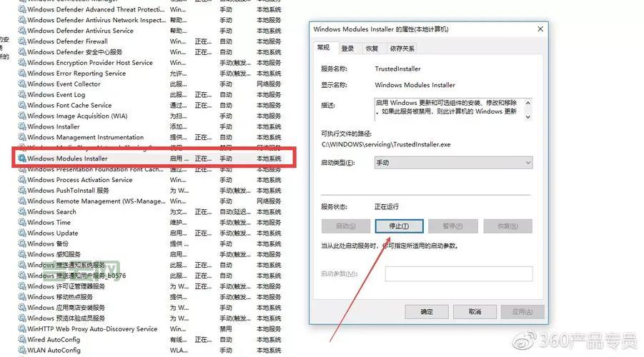The image size is (644, 357).
Task: Click the 确定 button
Action: coord(427,312)
